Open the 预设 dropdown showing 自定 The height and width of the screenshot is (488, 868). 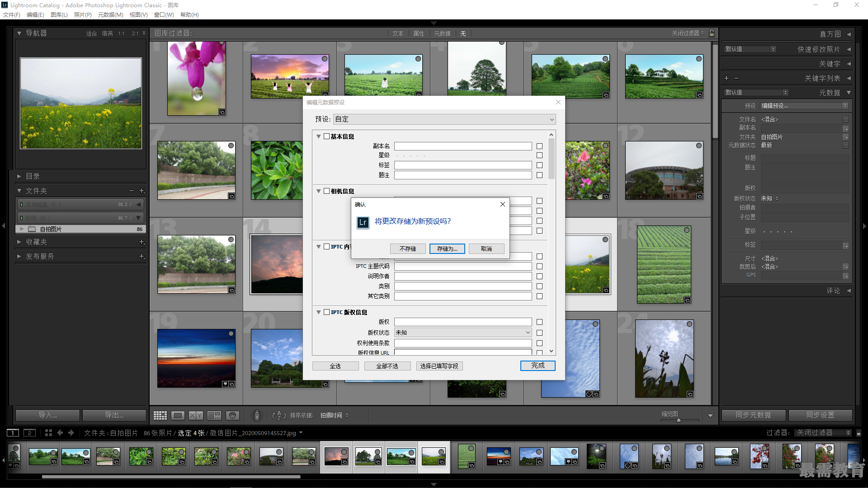coord(444,119)
